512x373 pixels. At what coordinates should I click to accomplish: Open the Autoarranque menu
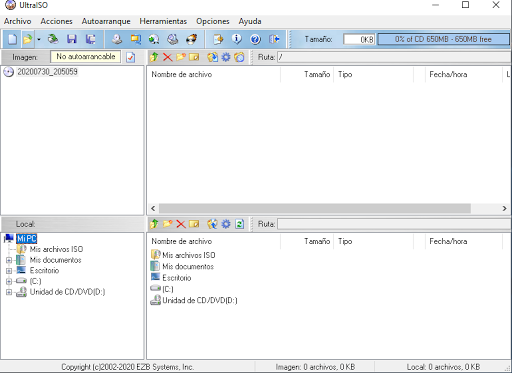106,21
